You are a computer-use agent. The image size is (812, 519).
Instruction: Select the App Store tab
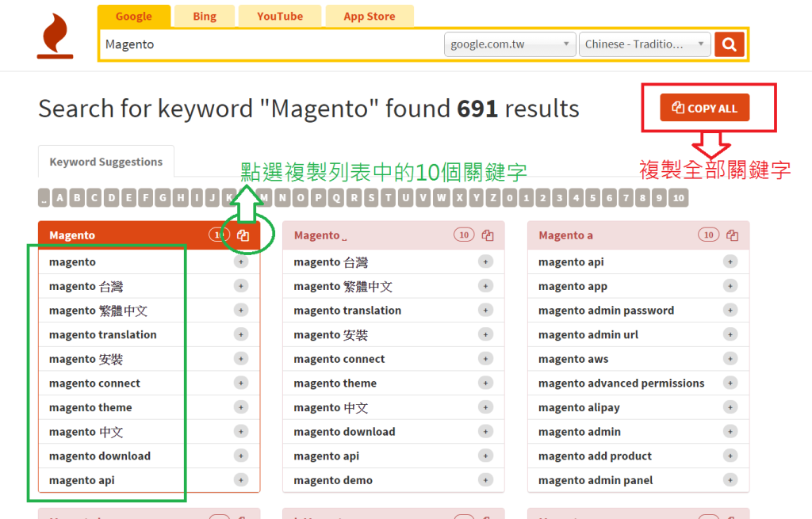tap(370, 16)
